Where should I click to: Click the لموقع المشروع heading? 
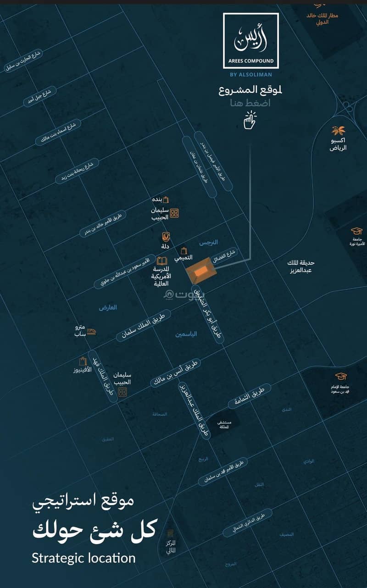pyautogui.click(x=250, y=89)
